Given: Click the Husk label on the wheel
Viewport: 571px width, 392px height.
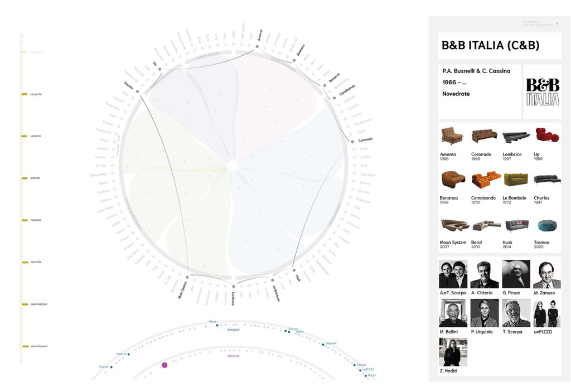Looking at the screenshot, I should (x=298, y=277).
